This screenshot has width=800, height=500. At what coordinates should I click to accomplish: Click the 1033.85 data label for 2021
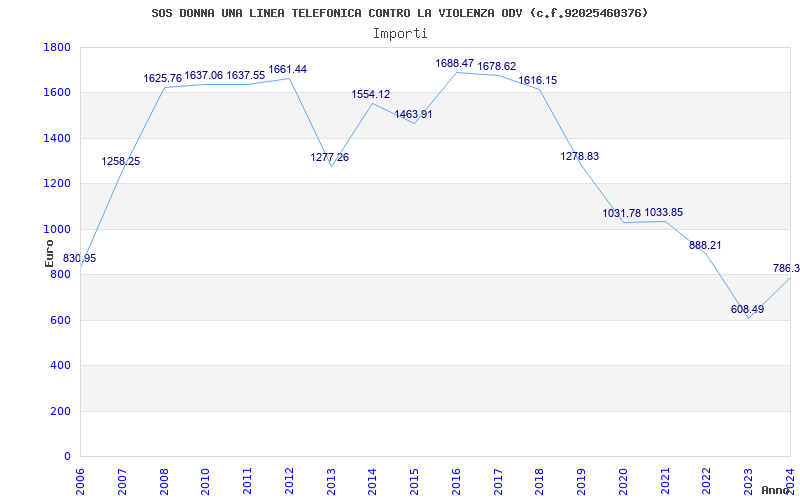pyautogui.click(x=664, y=213)
